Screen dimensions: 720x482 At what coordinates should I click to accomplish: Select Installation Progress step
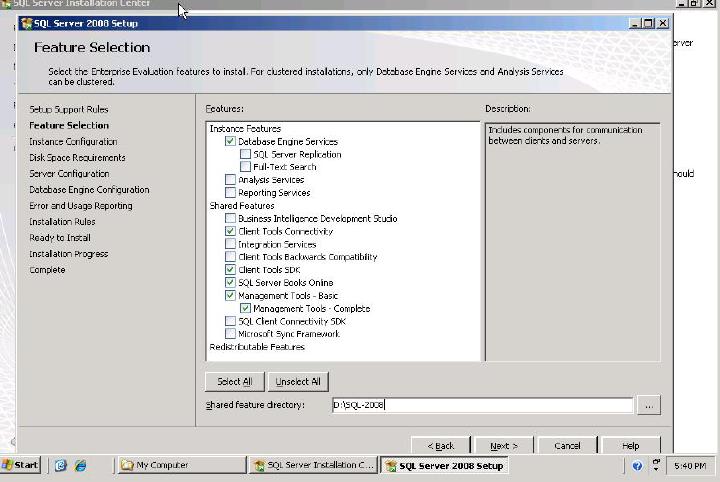(x=69, y=254)
